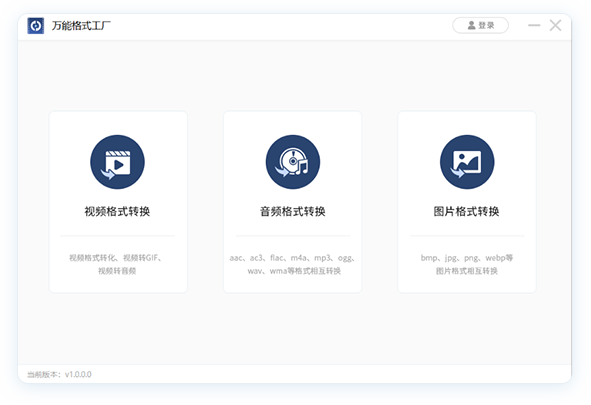Open the image format conversion picture icon
This screenshot has width=591, height=405.
(467, 162)
